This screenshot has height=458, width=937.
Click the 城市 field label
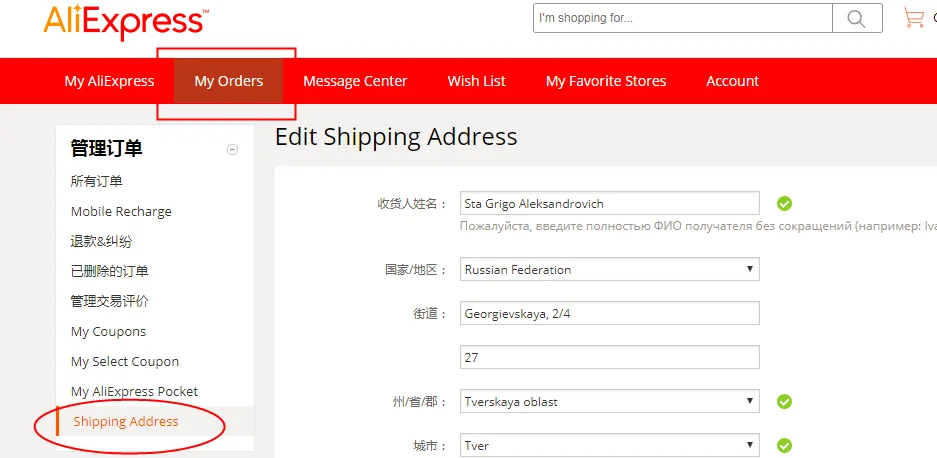coord(430,446)
